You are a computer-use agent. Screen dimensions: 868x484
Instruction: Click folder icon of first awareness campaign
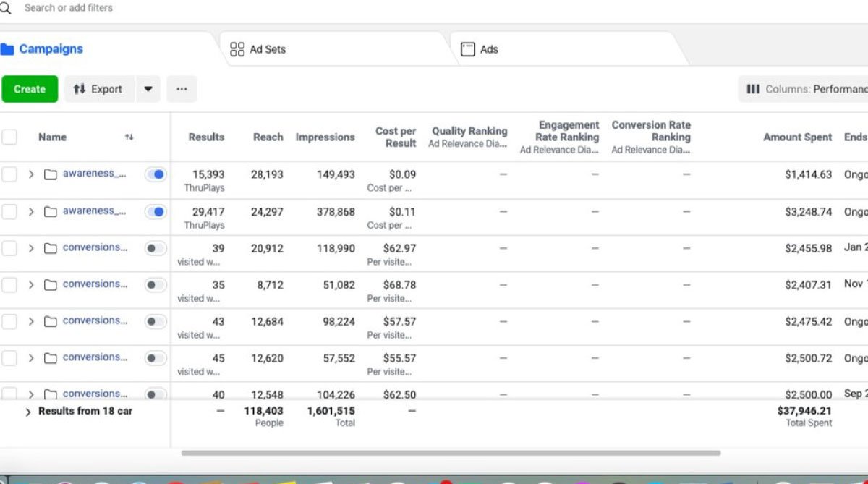[50, 174]
